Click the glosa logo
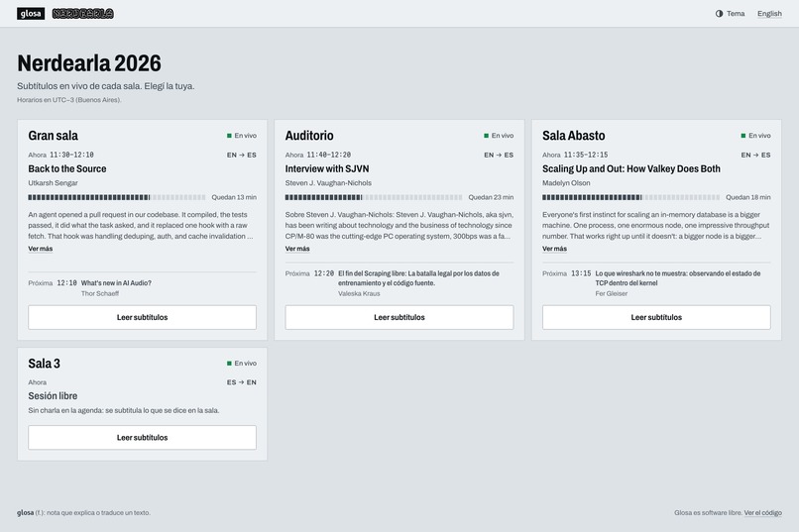The image size is (799, 532). point(31,14)
